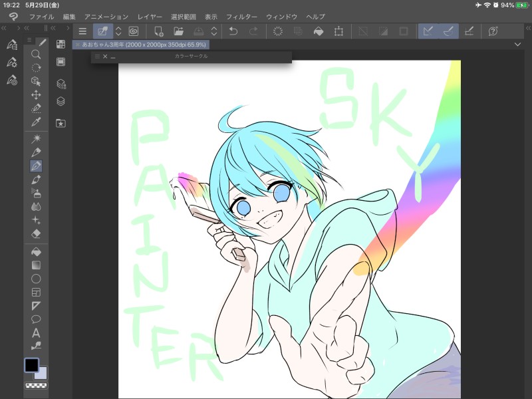This screenshot has height=399, width=532.
Task: Click the Redo arrow in command bar
Action: pyautogui.click(x=253, y=31)
